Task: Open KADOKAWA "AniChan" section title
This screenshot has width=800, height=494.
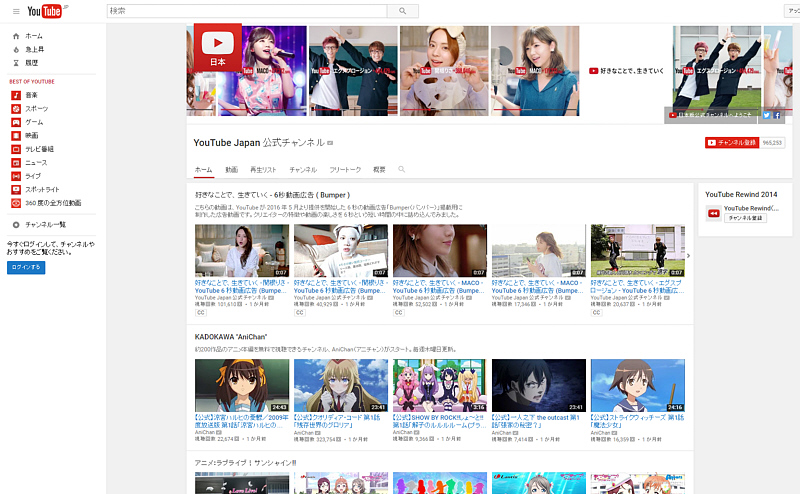Action: (231, 337)
